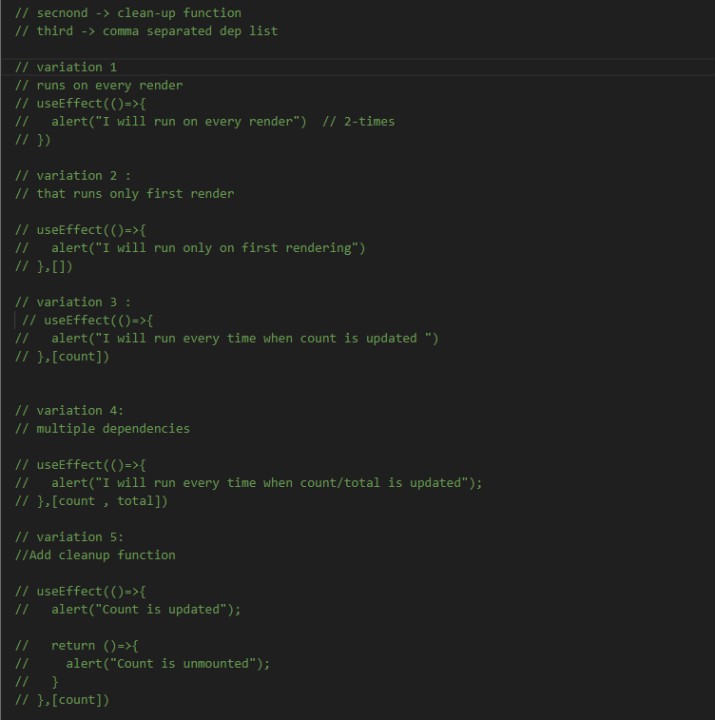
Task: Click the 'variation 2 :' comment line
Action: click(73, 176)
